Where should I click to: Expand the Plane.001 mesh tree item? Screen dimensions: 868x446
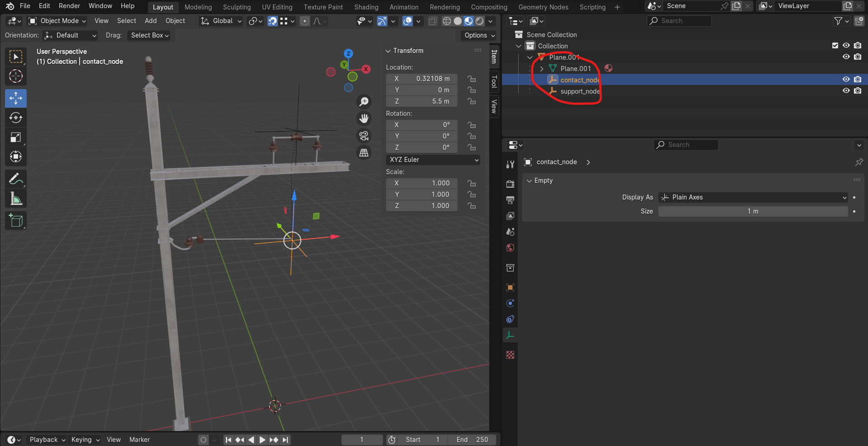(541, 69)
